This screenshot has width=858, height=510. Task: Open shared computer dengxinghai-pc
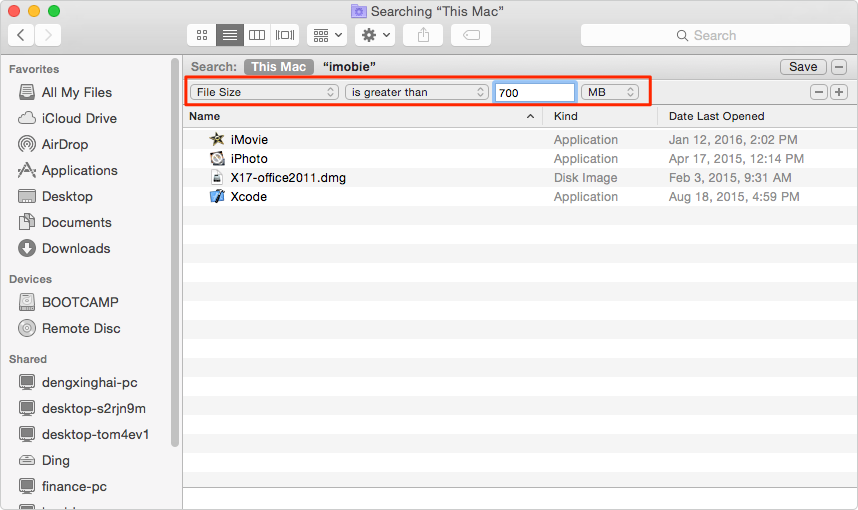pyautogui.click(x=89, y=382)
